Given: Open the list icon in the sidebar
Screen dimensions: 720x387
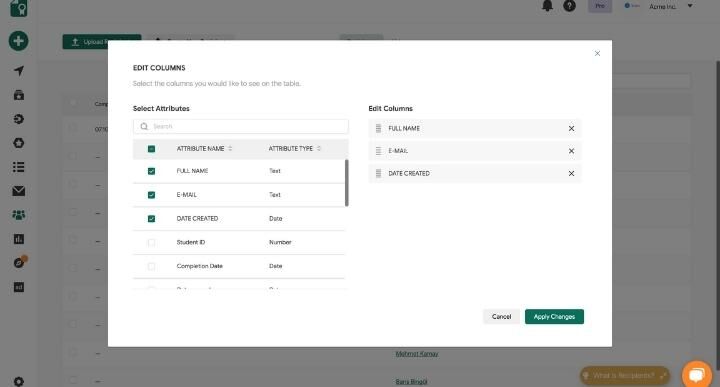Looking at the screenshot, I should click(x=18, y=167).
